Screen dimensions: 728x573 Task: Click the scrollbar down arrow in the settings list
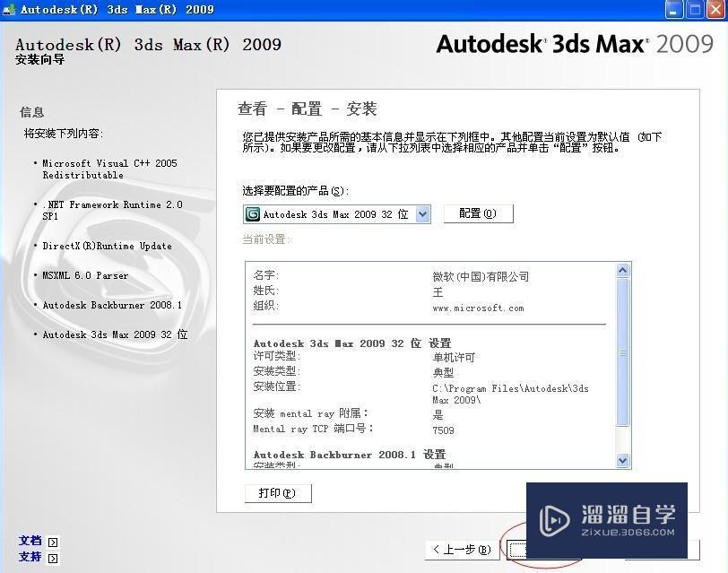tap(622, 460)
